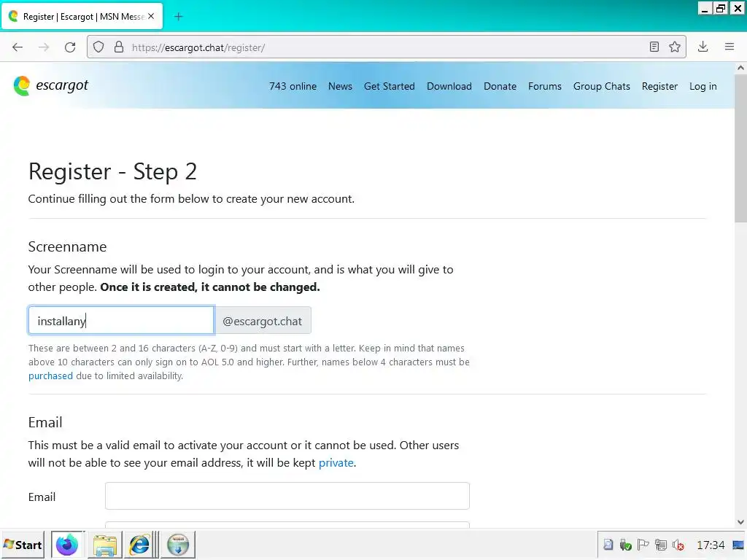Follow the private link
Image resolution: width=747 pixels, height=560 pixels.
tap(336, 462)
